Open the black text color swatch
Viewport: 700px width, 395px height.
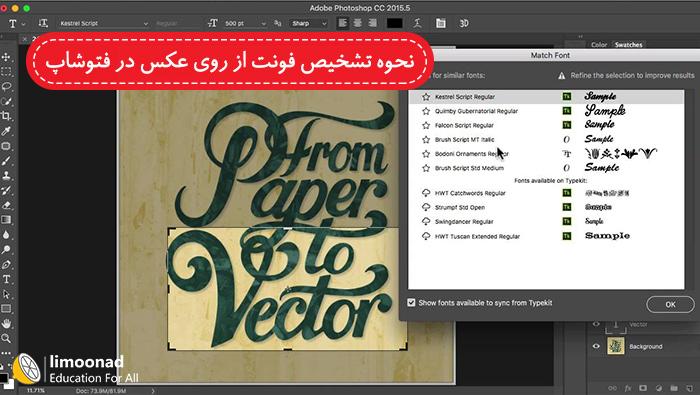[395, 23]
